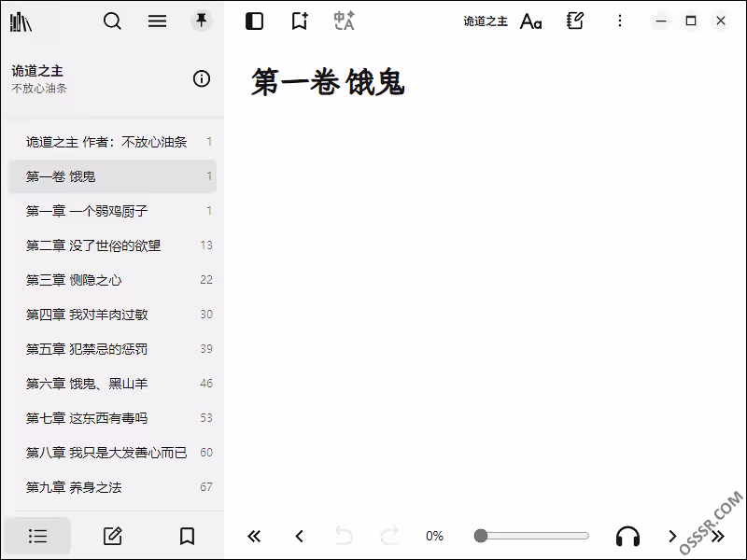Click author name 不放心油条 in sidebar
The image size is (747, 560).
pyautogui.click(x=39, y=89)
